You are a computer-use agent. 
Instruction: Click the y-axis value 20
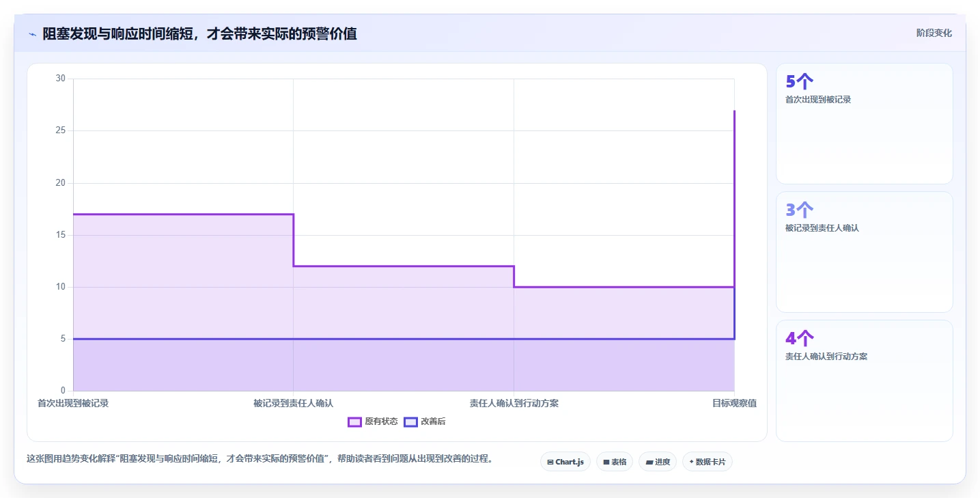tap(60, 183)
